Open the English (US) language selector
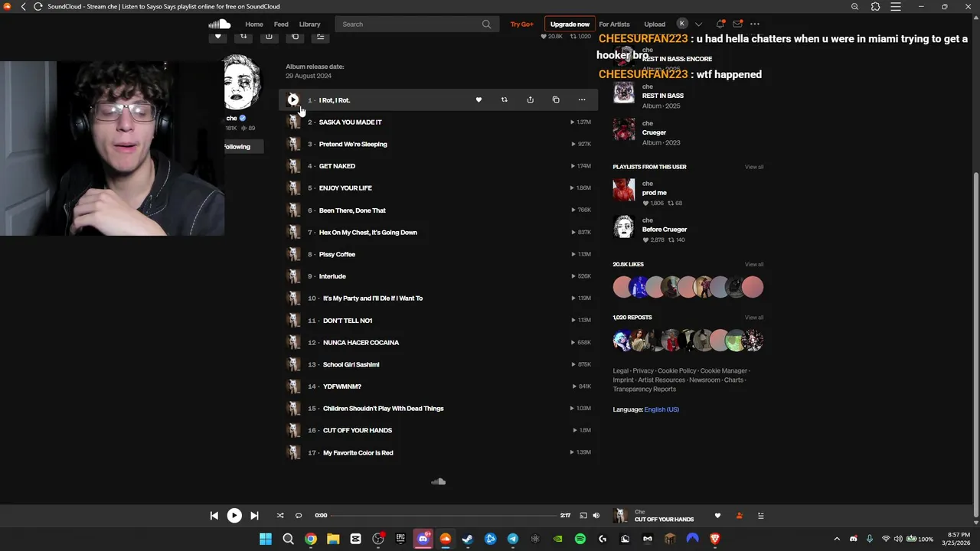Image resolution: width=980 pixels, height=551 pixels. click(661, 409)
